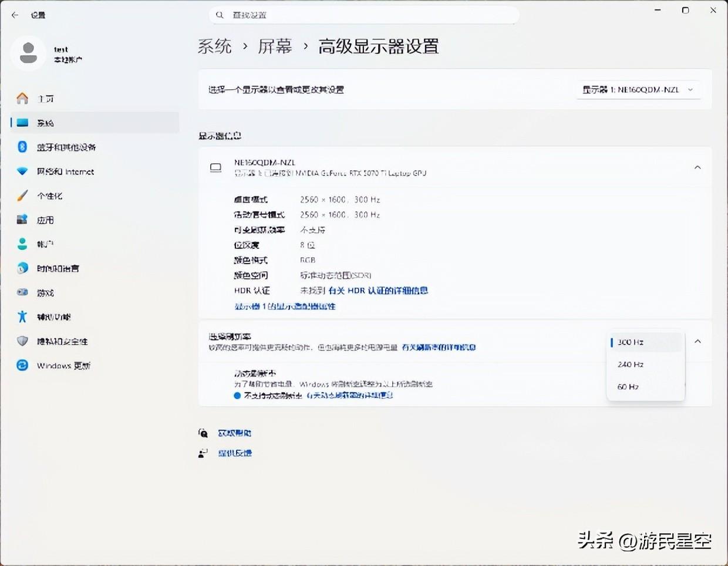The width and height of the screenshot is (728, 566).
Task: Open Gaming controller icon
Action: pos(22,292)
